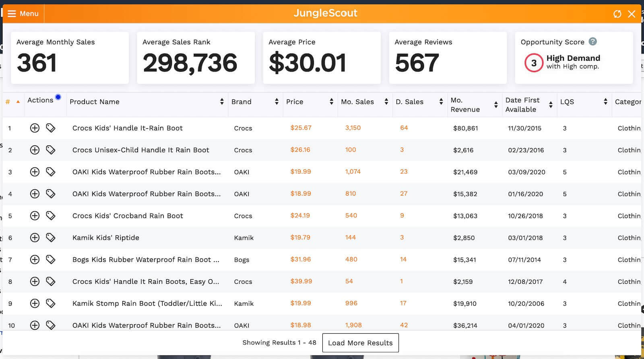The height and width of the screenshot is (359, 644).
Task: Add Crocs Kids' Handle It-Rain Boot plus icon
Action: 35,128
